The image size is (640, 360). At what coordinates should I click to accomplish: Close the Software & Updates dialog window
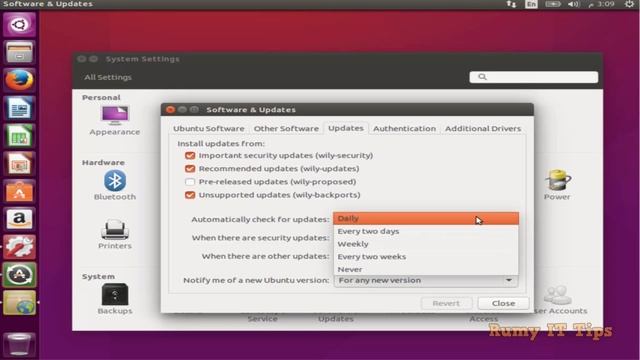(x=171, y=109)
